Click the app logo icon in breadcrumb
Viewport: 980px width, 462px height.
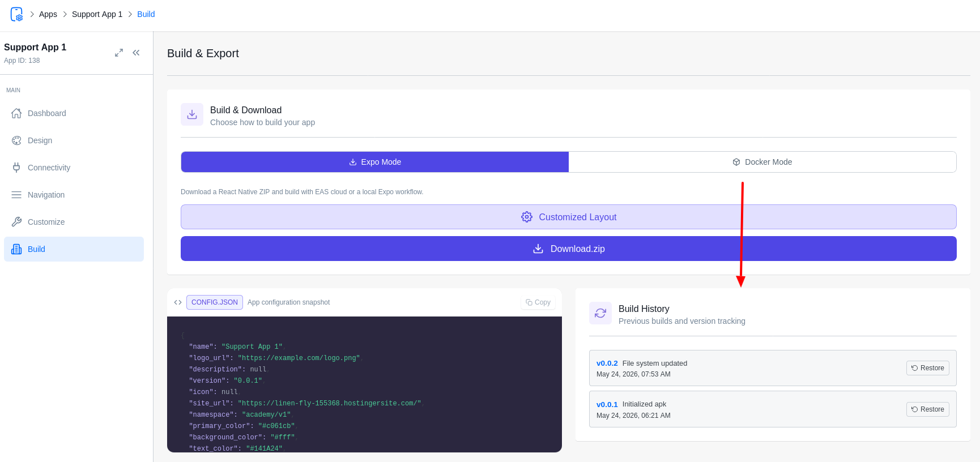(17, 14)
